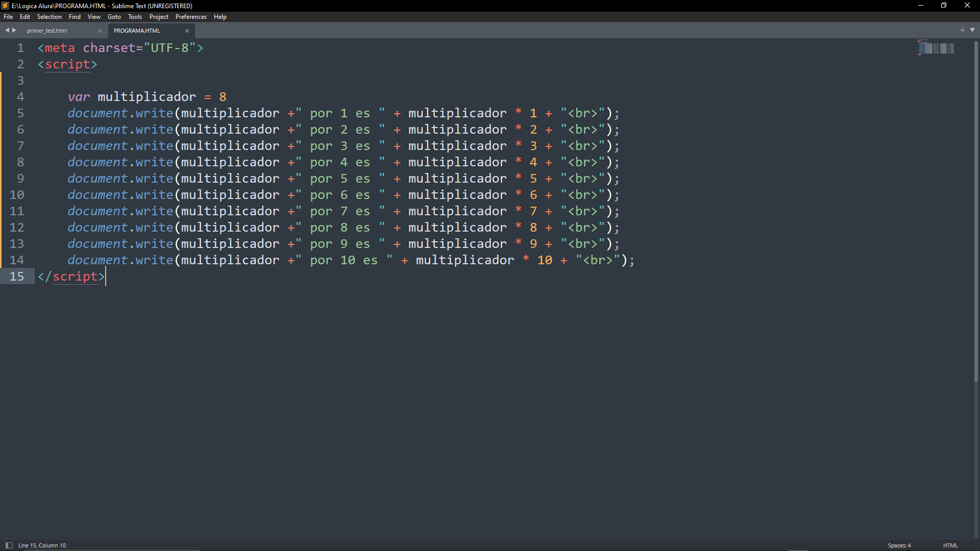The width and height of the screenshot is (980, 551).
Task: Open the Find menu
Action: coord(75,17)
